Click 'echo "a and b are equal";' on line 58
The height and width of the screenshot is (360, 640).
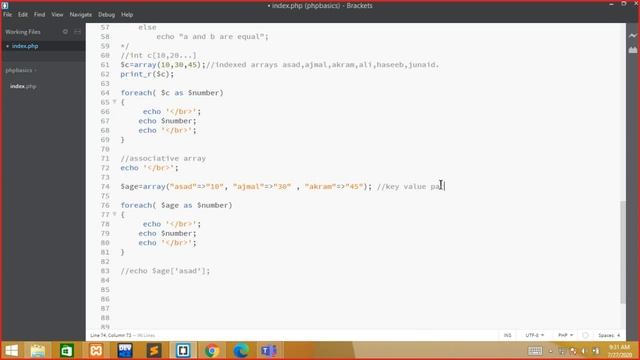pyautogui.click(x=212, y=37)
